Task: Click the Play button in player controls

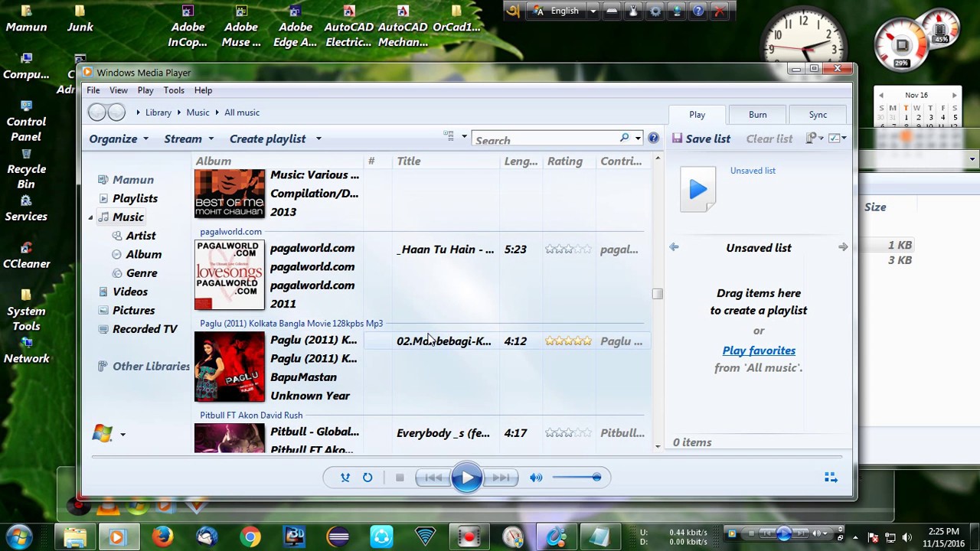Action: click(467, 478)
